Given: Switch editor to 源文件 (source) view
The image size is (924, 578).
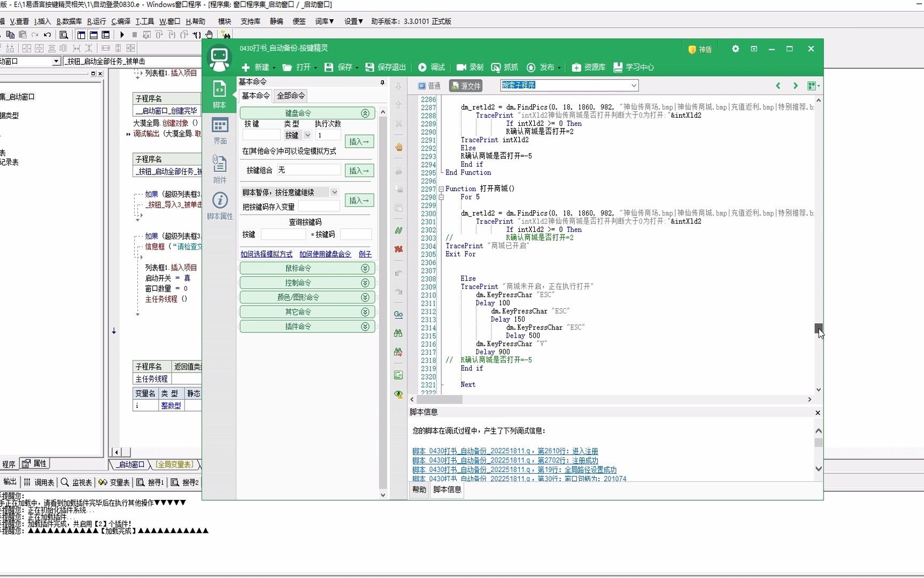Looking at the screenshot, I should pyautogui.click(x=466, y=86).
